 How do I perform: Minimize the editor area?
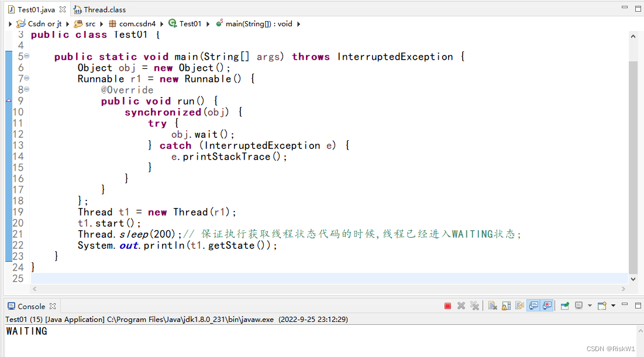click(x=625, y=7)
